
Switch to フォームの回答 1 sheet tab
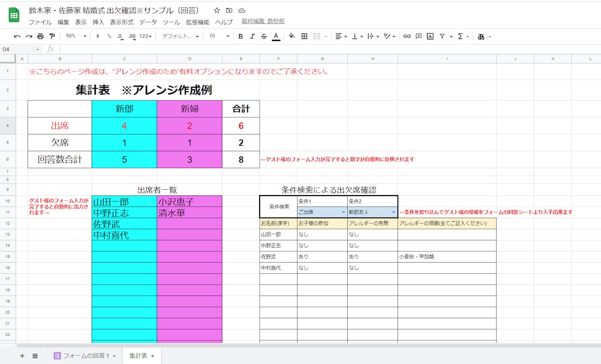tap(85, 356)
